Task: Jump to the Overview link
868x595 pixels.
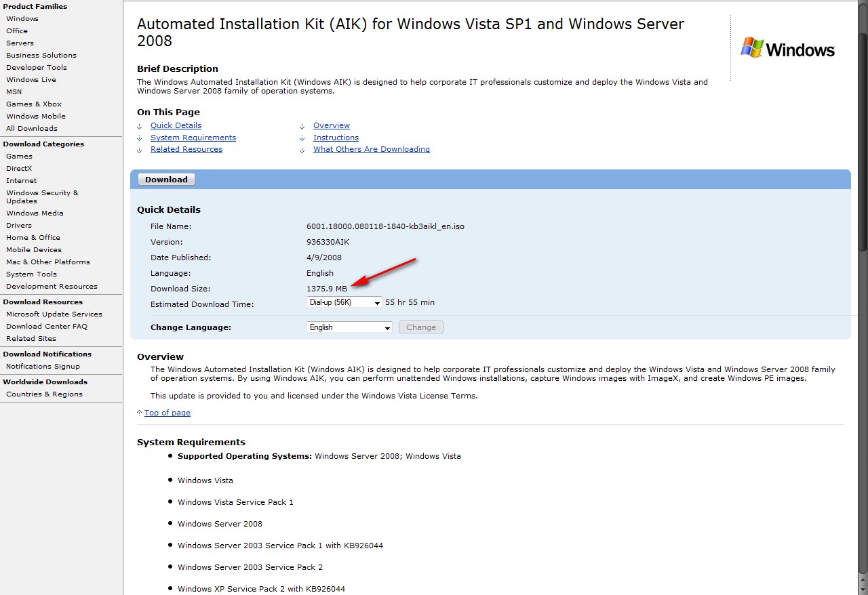Action: click(x=332, y=125)
